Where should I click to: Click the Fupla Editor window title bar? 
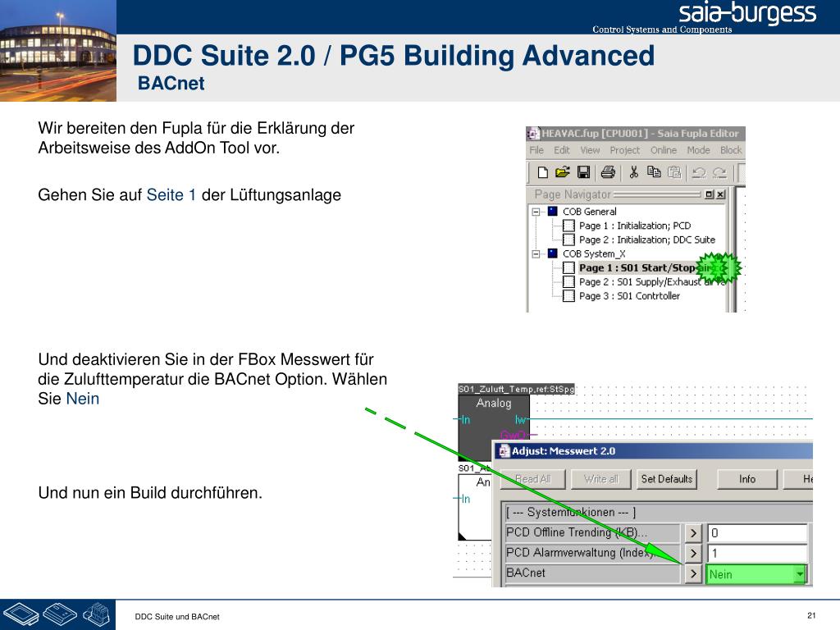(636, 134)
